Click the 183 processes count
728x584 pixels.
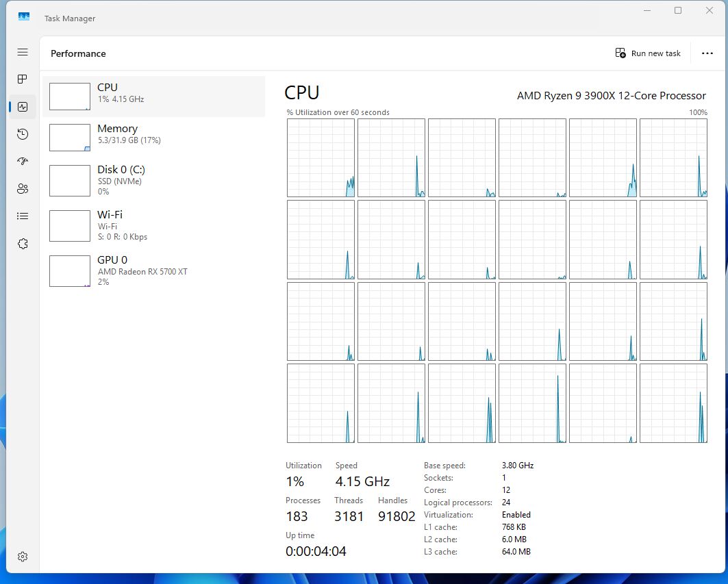297,516
